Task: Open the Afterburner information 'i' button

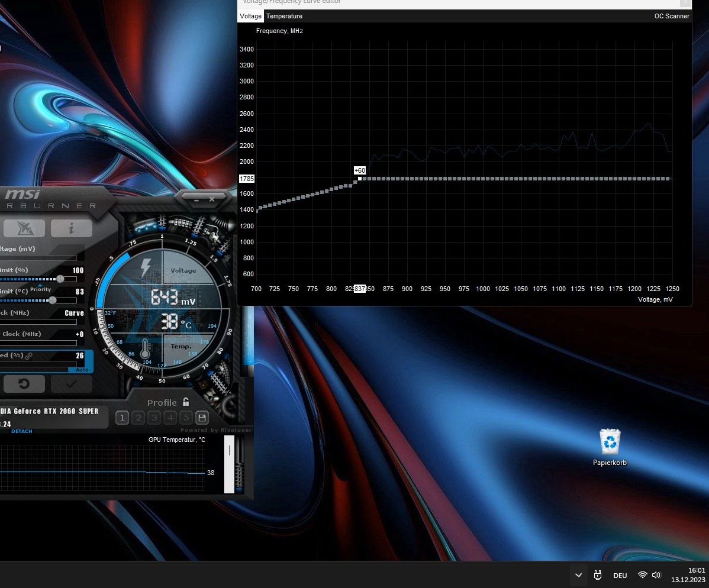Action: click(72, 228)
